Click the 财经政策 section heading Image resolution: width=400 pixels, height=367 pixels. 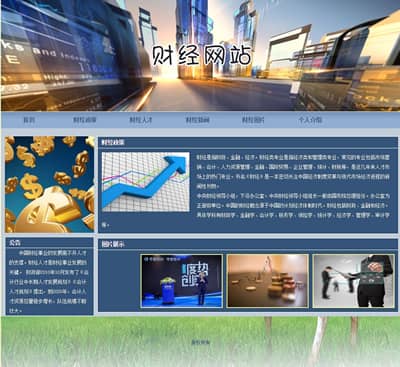[113, 143]
